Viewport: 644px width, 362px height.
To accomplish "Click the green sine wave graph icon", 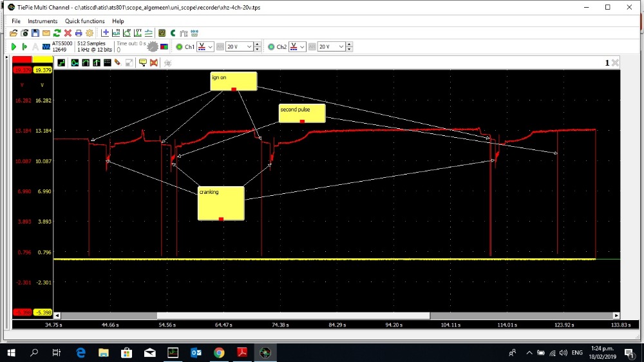I will (75, 62).
